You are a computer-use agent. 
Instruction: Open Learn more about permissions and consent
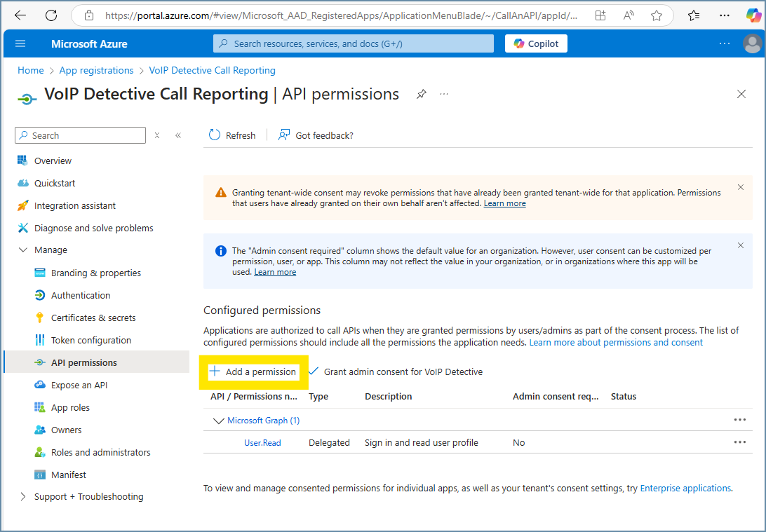616,342
